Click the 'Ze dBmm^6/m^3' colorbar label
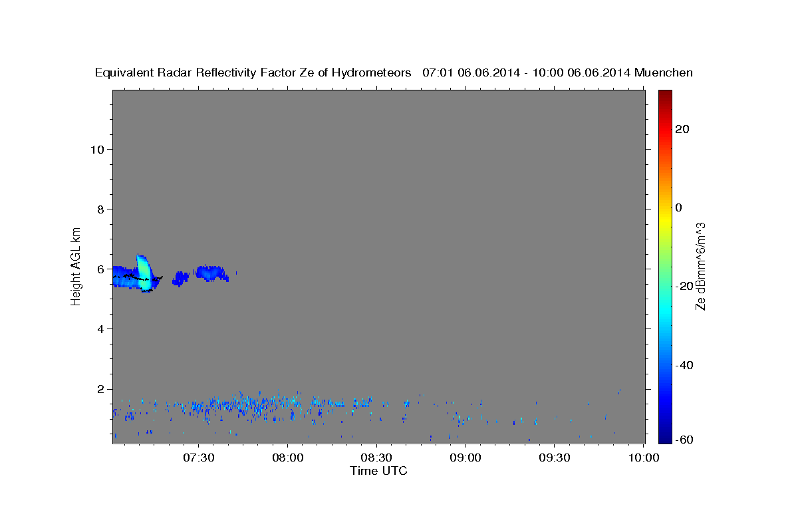The height and width of the screenshot is (532, 798). coord(700,266)
